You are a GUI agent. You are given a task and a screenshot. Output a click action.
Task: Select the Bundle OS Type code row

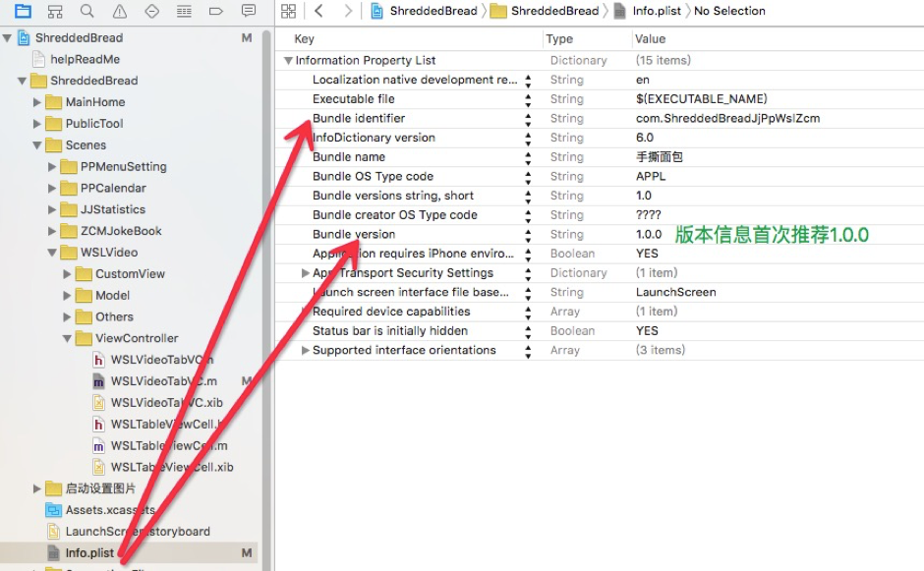[600, 176]
